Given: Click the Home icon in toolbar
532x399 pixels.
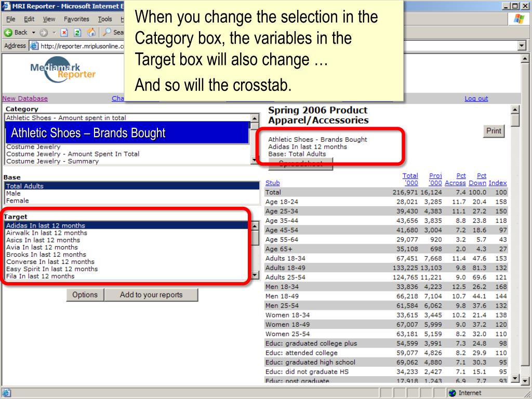Looking at the screenshot, I should [91, 32].
